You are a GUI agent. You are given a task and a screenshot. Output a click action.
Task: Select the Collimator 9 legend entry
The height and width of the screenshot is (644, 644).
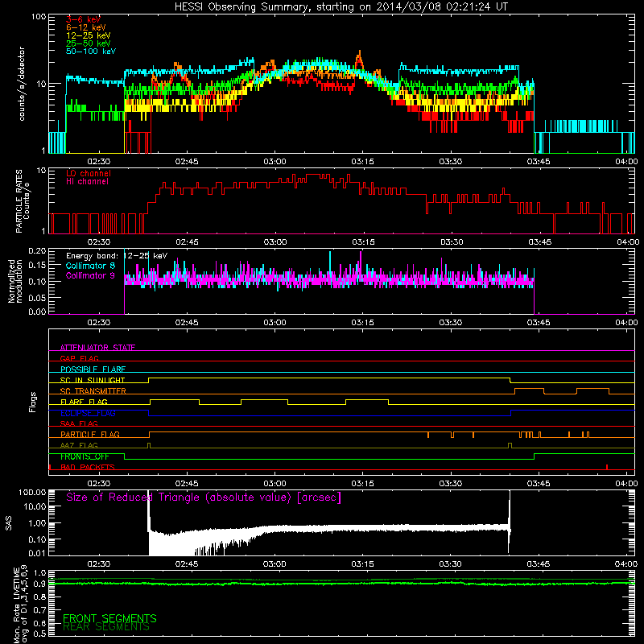tap(90, 275)
